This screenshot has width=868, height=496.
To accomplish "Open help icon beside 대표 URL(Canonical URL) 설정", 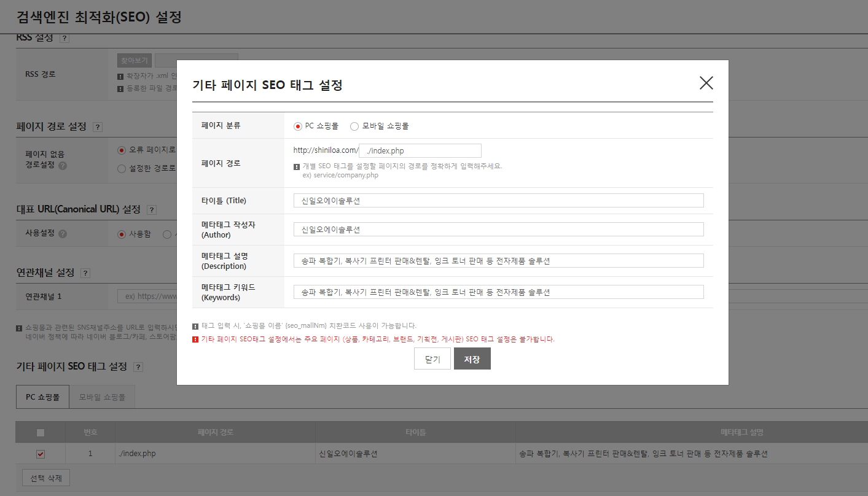I will tap(152, 210).
